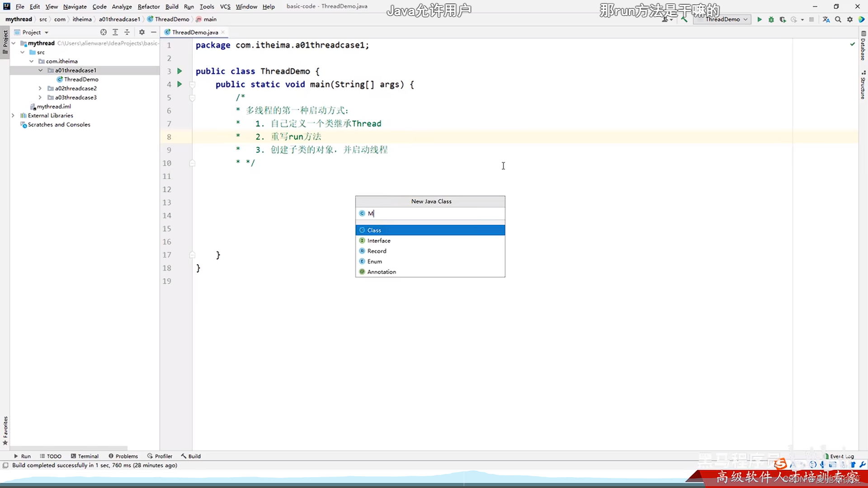Click Select Opened File target icon
The width and height of the screenshot is (868, 488).
[104, 32]
